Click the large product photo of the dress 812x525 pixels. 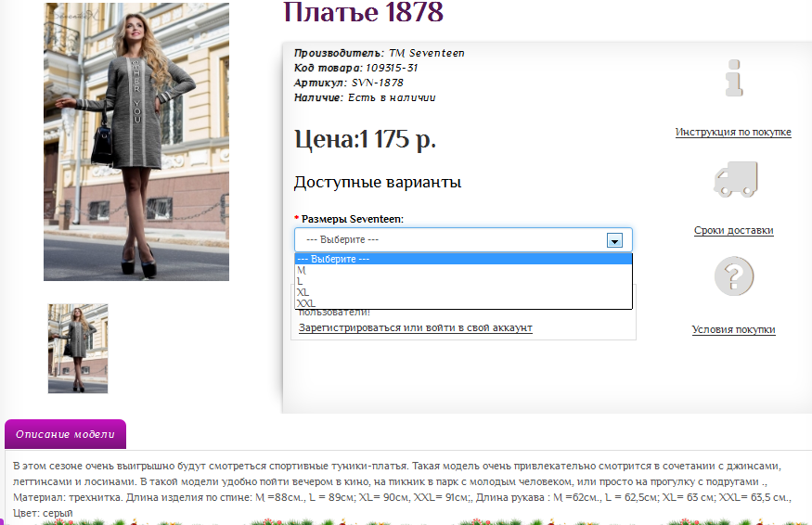tap(136, 141)
